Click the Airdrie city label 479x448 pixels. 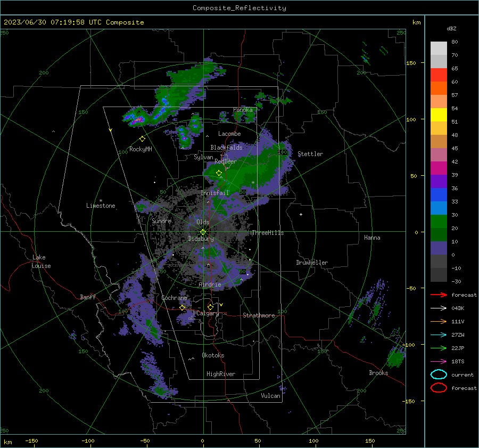[210, 284]
